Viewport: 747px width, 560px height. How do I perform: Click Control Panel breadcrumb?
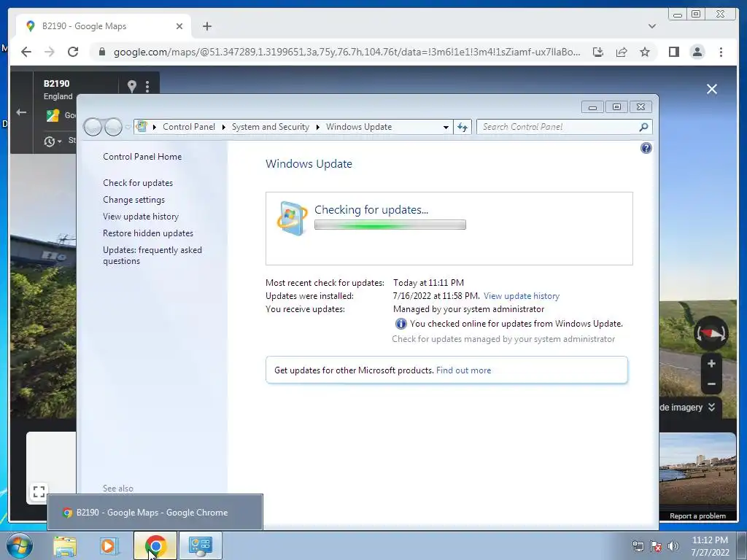[189, 127]
